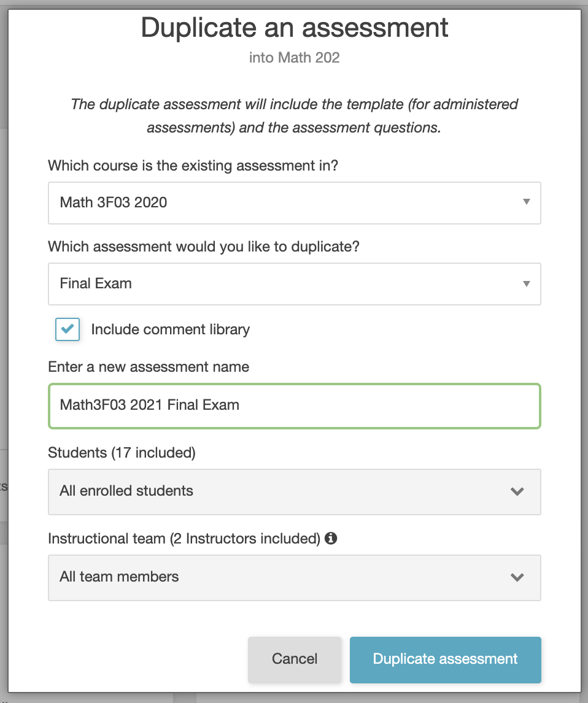Expand the All enrolled students dropdown
588x703 pixels.
click(x=294, y=491)
